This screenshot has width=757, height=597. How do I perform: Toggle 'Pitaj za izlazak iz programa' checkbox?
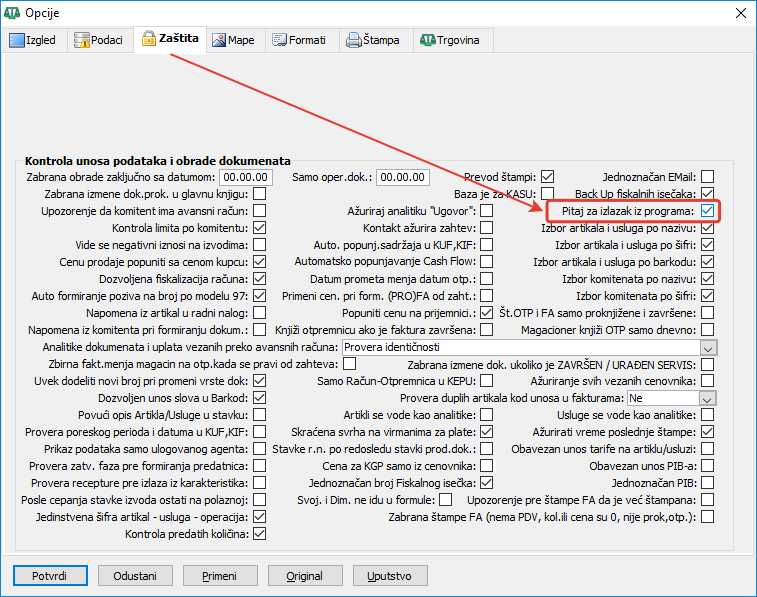tap(707, 211)
